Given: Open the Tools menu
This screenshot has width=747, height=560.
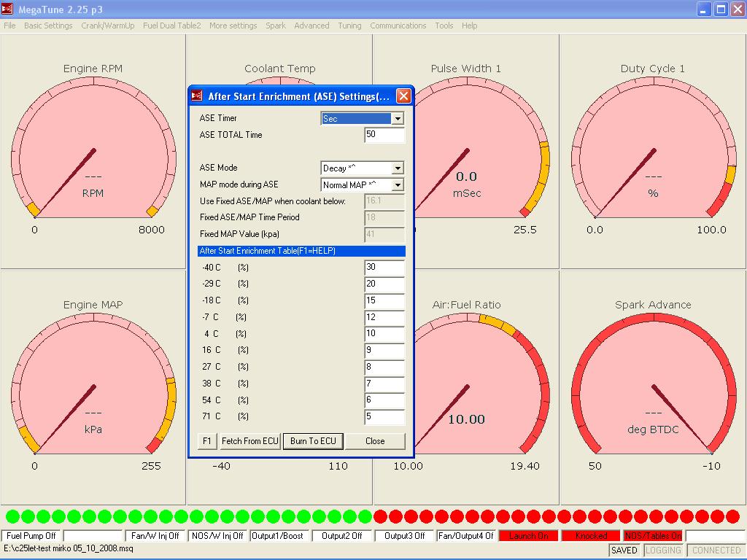Looking at the screenshot, I should point(444,26).
